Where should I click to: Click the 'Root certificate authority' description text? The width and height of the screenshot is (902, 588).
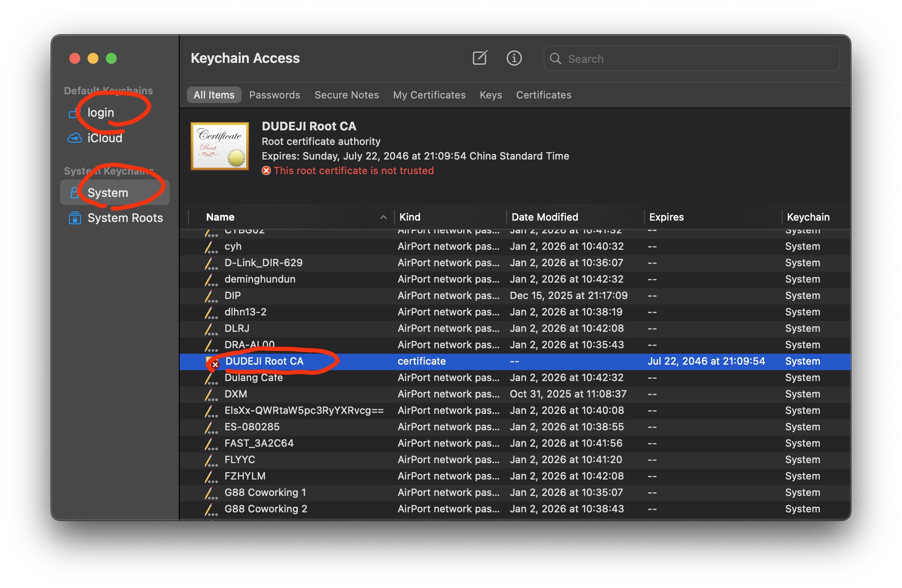pos(321,141)
